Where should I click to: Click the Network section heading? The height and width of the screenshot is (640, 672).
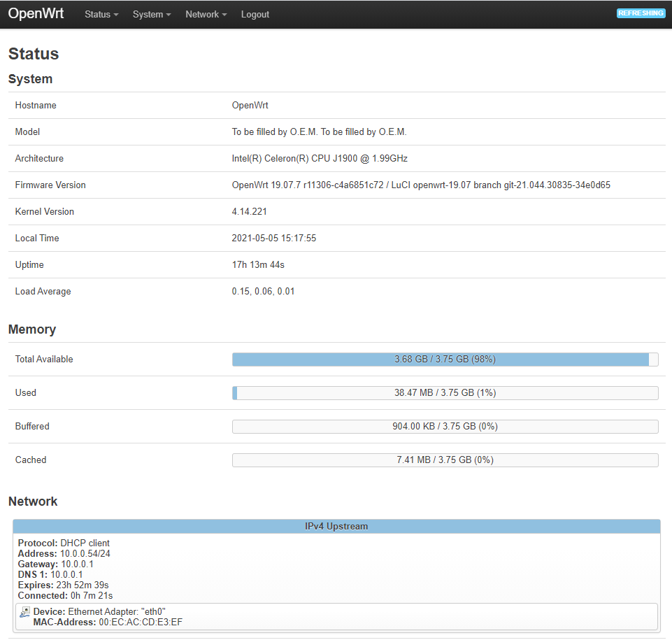pyautogui.click(x=33, y=502)
